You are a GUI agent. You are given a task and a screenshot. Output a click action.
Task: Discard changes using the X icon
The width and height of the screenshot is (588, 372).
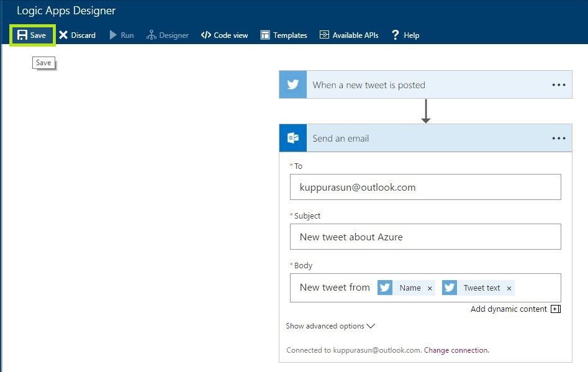(63, 35)
